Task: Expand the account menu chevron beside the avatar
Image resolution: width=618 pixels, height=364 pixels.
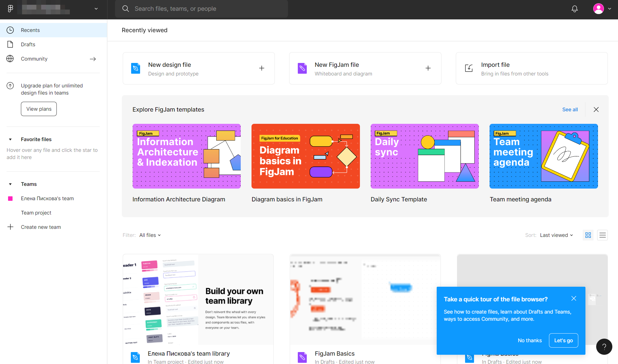Action: pos(610,9)
